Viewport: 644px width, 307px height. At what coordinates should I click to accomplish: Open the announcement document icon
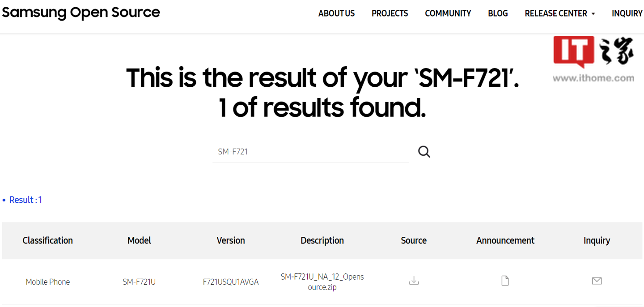pyautogui.click(x=505, y=281)
